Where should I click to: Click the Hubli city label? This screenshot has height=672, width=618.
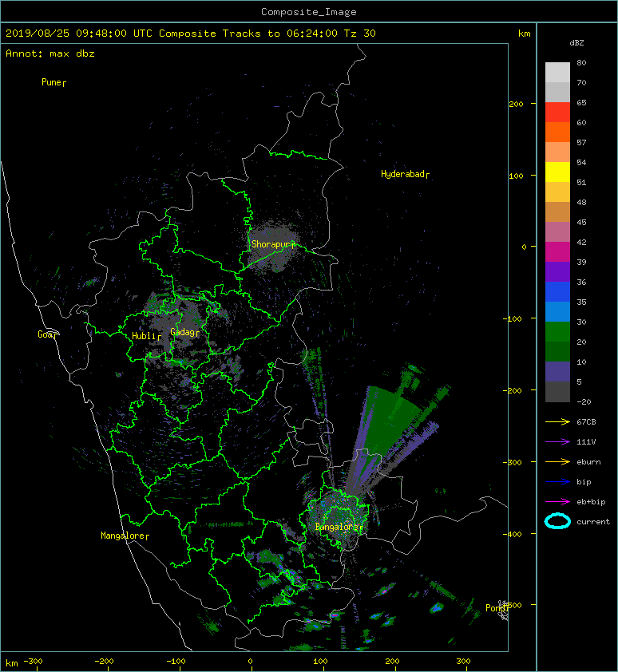(146, 336)
